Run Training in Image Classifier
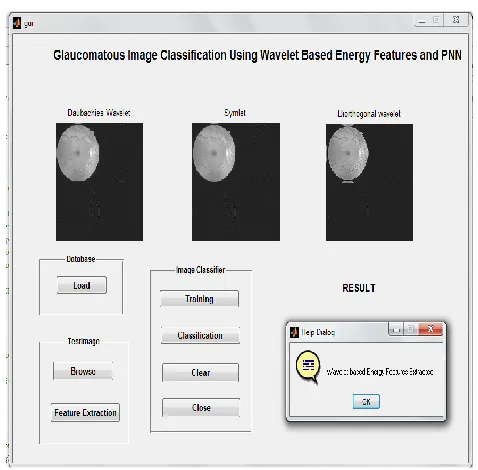 tap(199, 299)
